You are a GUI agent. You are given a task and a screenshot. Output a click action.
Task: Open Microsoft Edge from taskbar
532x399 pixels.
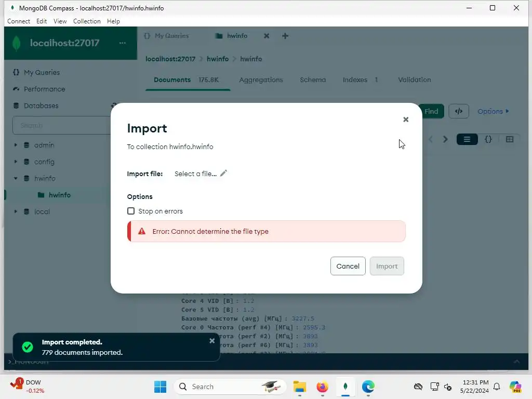(368, 387)
